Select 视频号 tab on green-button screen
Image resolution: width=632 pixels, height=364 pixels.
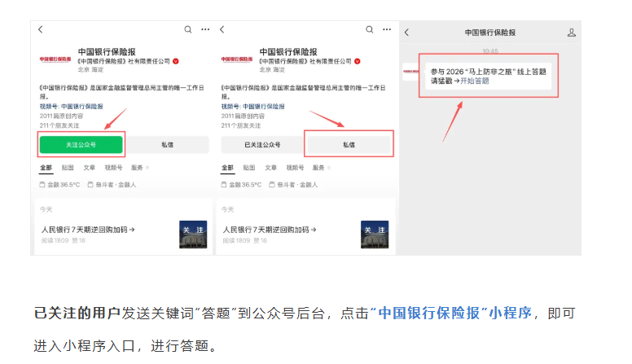(113, 168)
